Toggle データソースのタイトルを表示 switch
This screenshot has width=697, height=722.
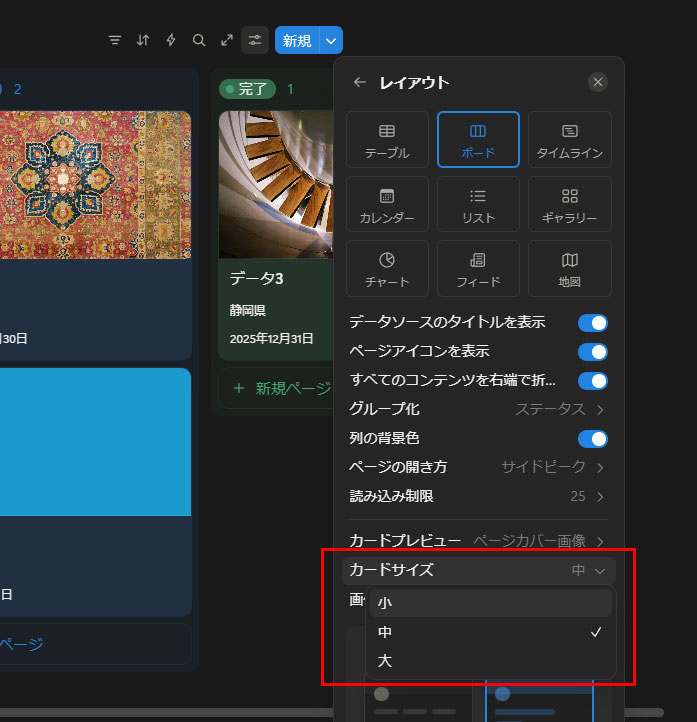point(592,323)
